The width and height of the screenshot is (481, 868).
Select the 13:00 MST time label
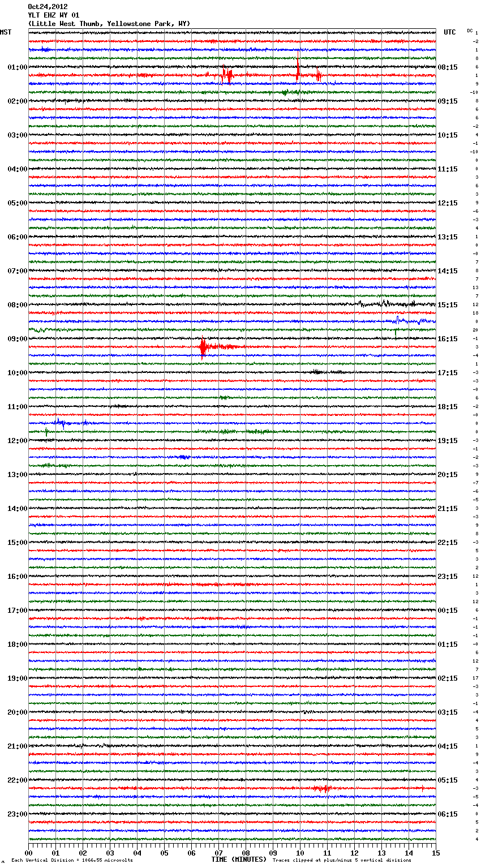[x=17, y=475]
